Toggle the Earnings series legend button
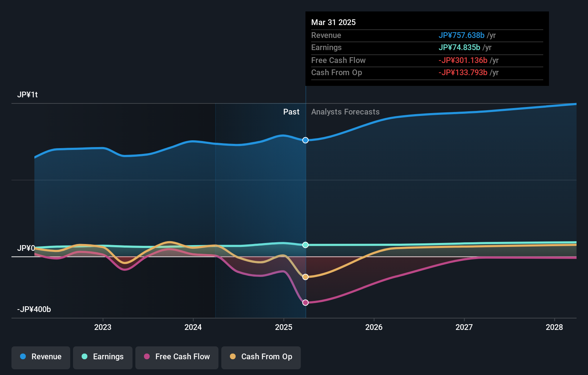This screenshot has width=588, height=375. (x=103, y=357)
